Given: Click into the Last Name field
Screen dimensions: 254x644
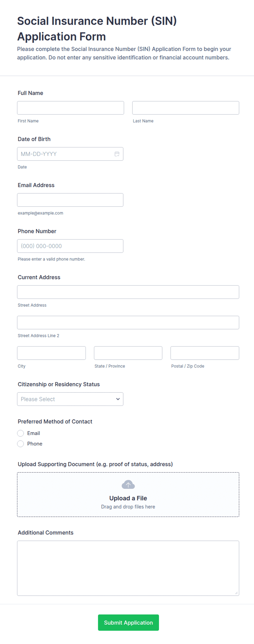Looking at the screenshot, I should (186, 108).
